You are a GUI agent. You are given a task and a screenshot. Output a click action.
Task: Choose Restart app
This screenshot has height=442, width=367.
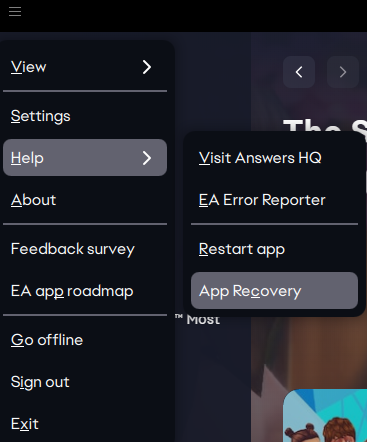[274, 249]
